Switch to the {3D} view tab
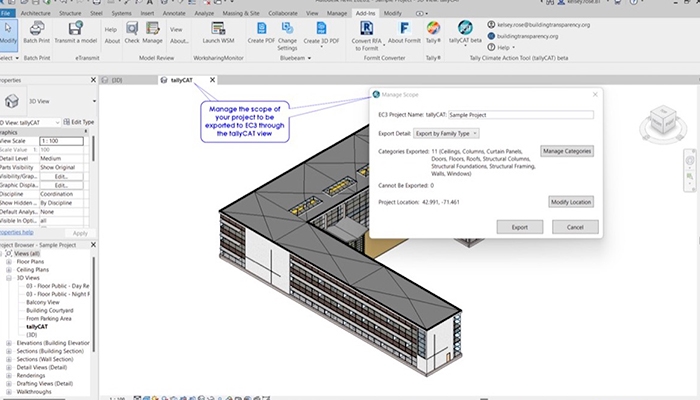Viewport: 700px width, 400px height. tap(116, 79)
